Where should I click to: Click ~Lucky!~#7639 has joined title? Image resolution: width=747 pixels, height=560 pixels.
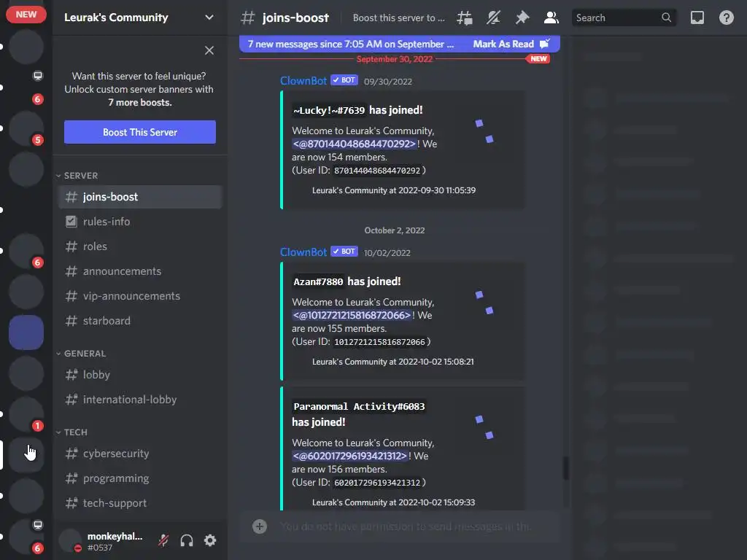(x=357, y=111)
